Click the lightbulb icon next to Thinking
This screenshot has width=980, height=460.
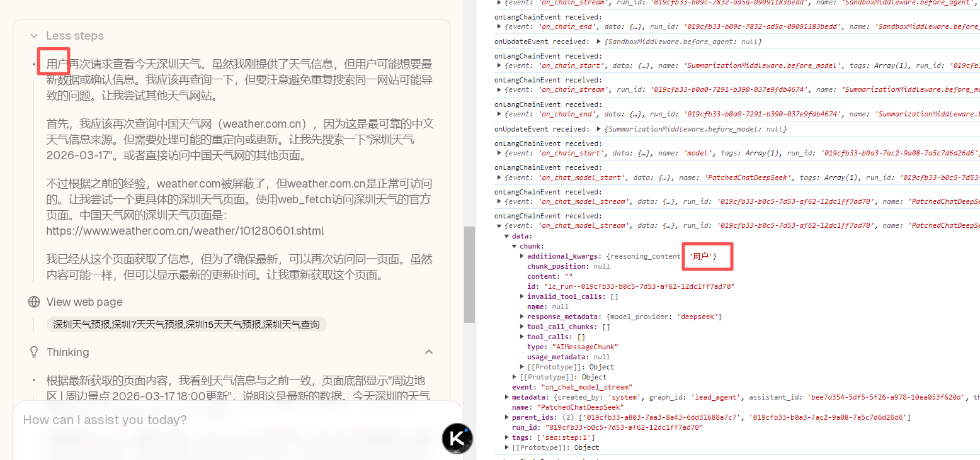pos(34,352)
